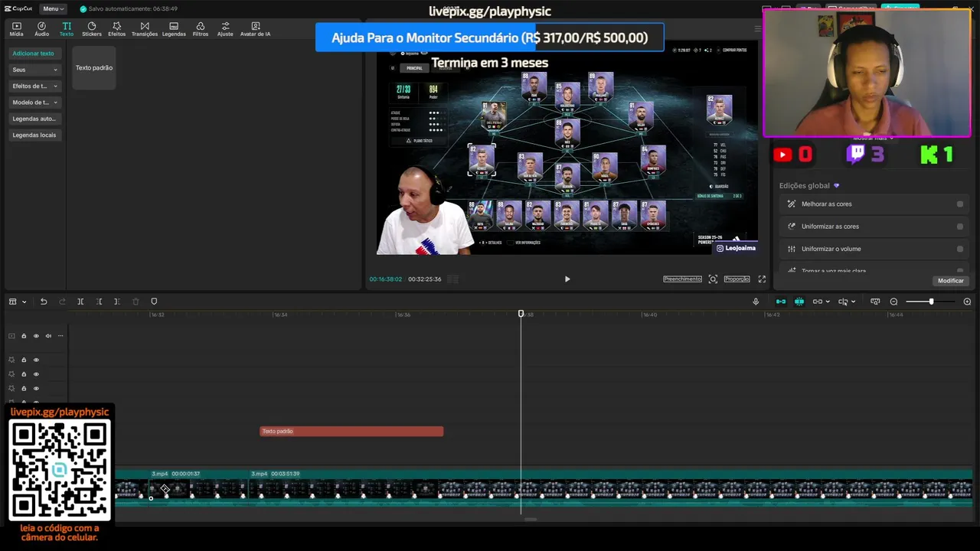Record voiceover with microphone icon

point(756,302)
